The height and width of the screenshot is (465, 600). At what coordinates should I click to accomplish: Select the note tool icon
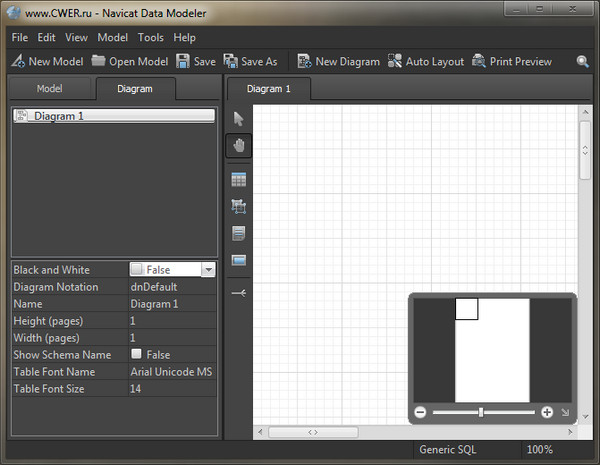point(238,234)
